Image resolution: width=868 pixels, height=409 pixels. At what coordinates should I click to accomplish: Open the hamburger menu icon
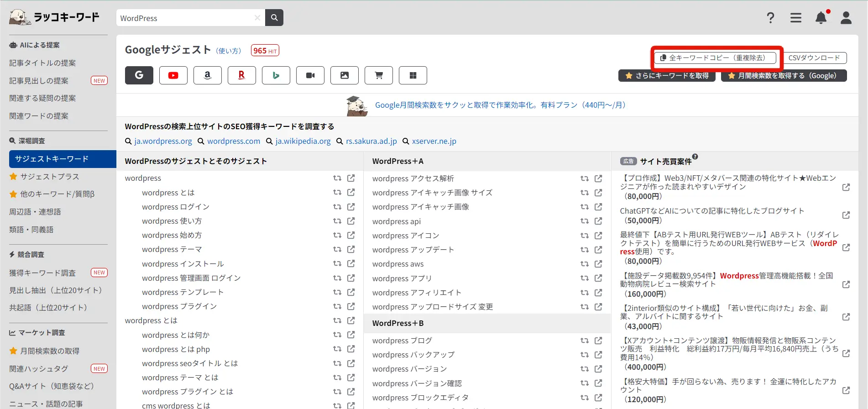(x=796, y=18)
